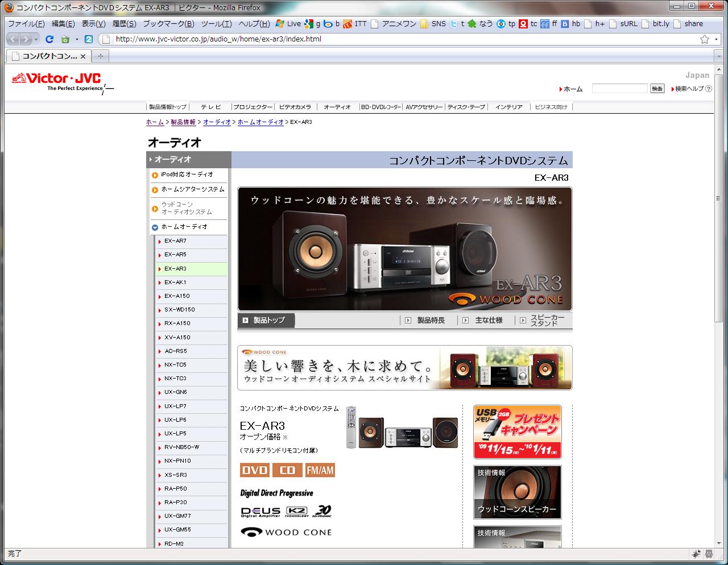Click the Greasemonkey-style face icon in status bar
This screenshot has height=565, width=728.
click(709, 554)
